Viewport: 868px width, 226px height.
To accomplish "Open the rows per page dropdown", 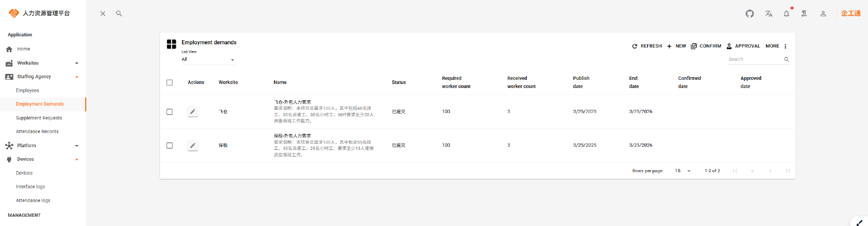I will pos(682,171).
